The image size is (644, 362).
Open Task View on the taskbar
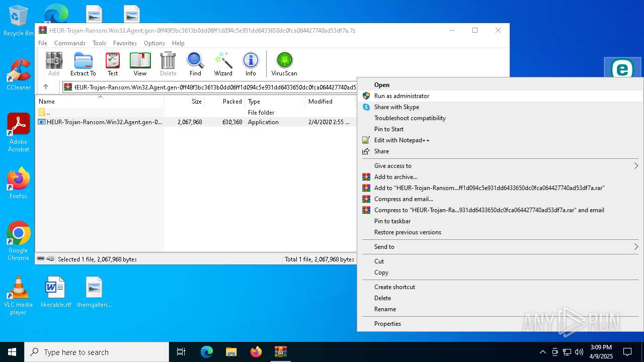[x=181, y=352]
